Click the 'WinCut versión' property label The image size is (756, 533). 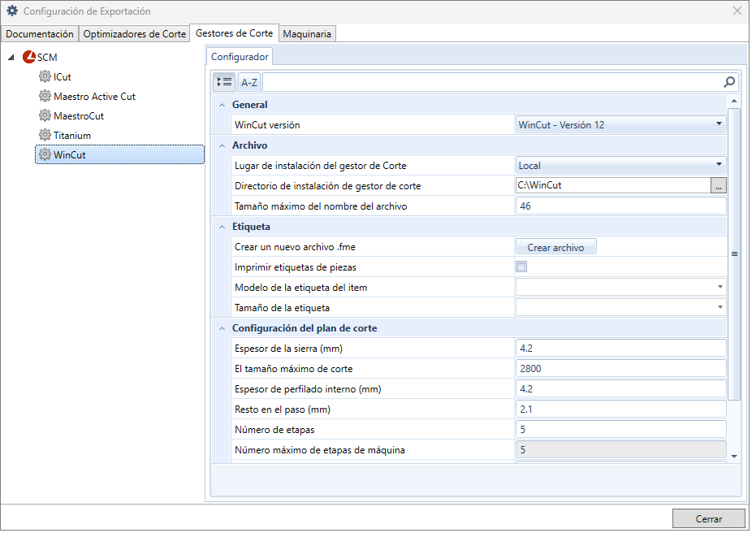(x=267, y=125)
